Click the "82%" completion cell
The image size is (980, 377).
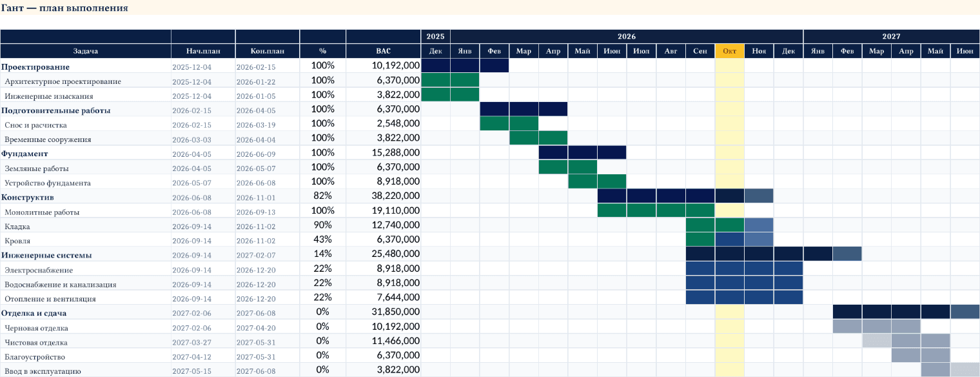click(x=323, y=197)
